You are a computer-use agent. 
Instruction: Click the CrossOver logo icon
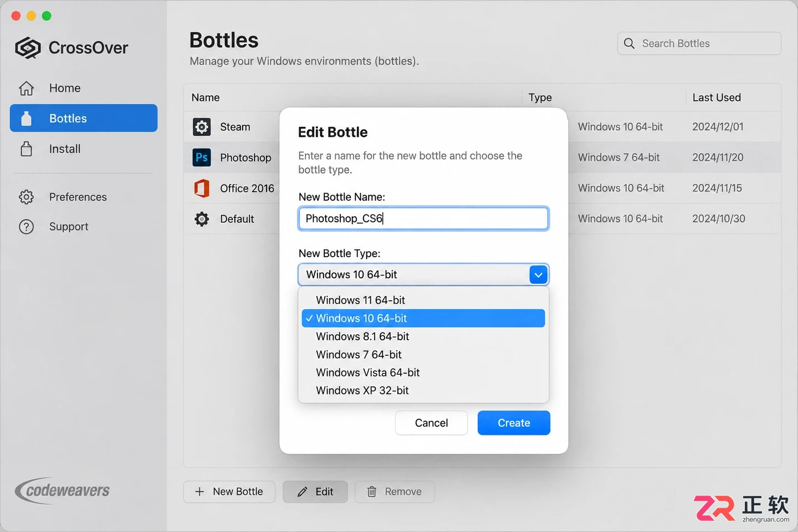28,48
